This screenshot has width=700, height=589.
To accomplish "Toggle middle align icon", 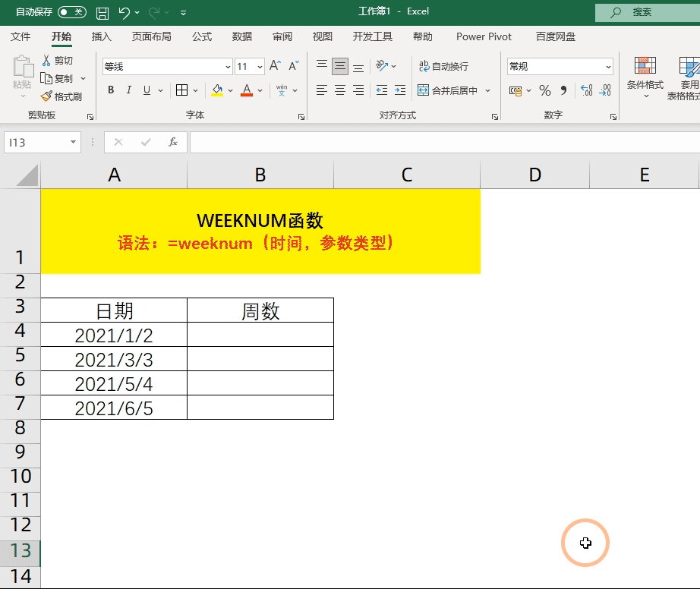I will coord(339,67).
